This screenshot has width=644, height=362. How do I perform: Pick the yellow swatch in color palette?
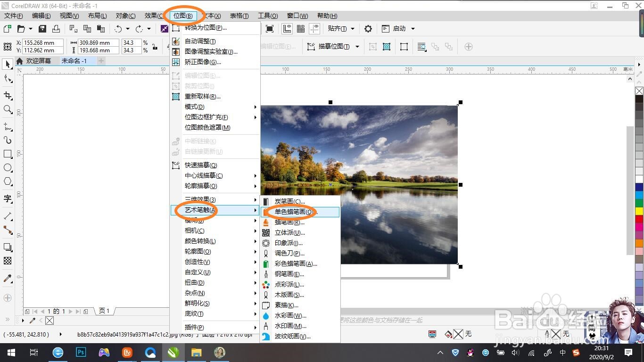tap(639, 211)
